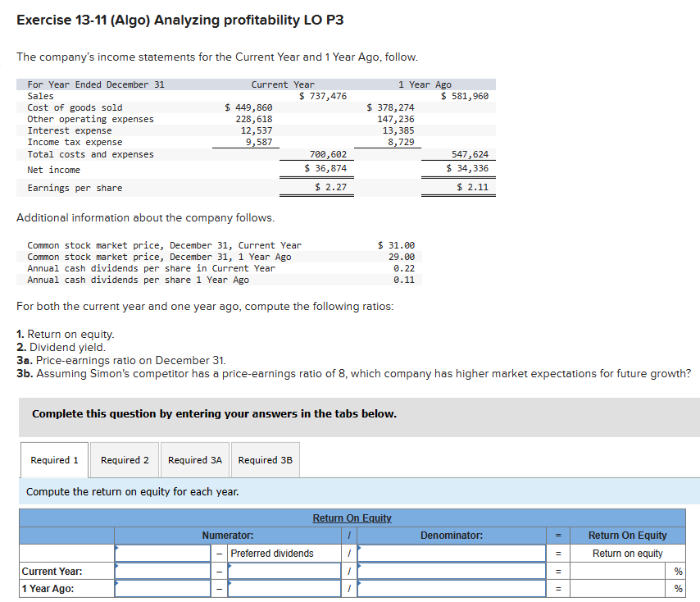The image size is (700, 602).
Task: Click 1 Year Ago preferred dividends input
Action: click(x=284, y=589)
